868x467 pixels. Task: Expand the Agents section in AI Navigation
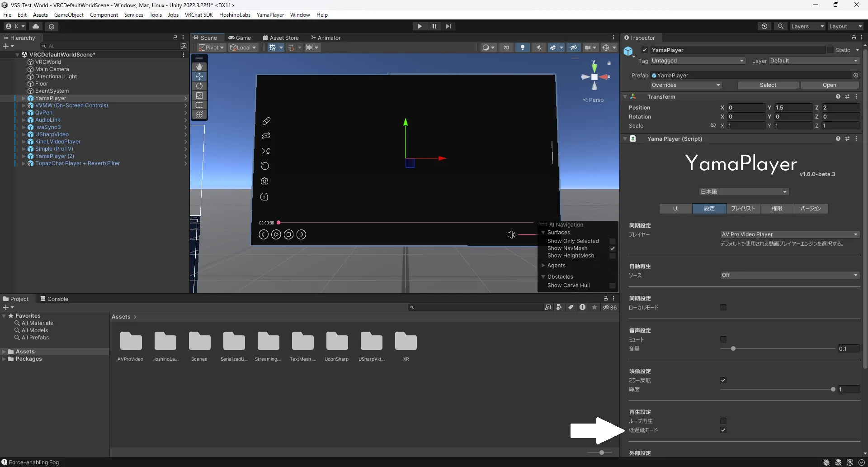pyautogui.click(x=543, y=266)
